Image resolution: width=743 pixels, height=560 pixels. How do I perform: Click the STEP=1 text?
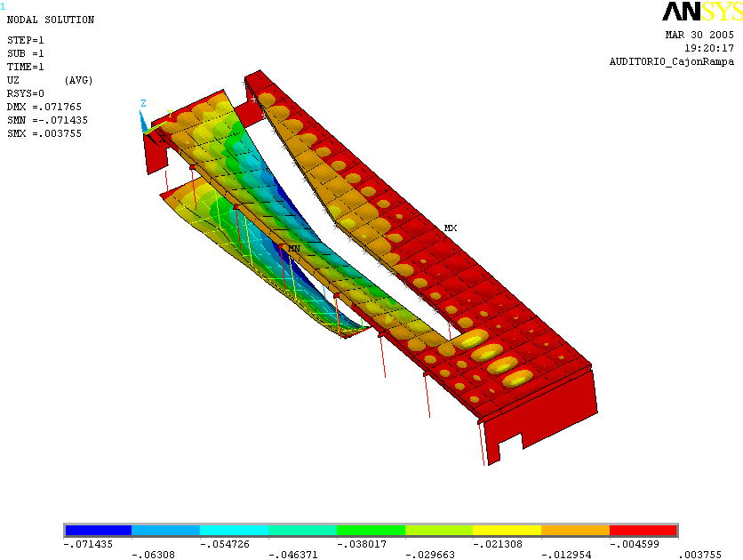(25, 40)
